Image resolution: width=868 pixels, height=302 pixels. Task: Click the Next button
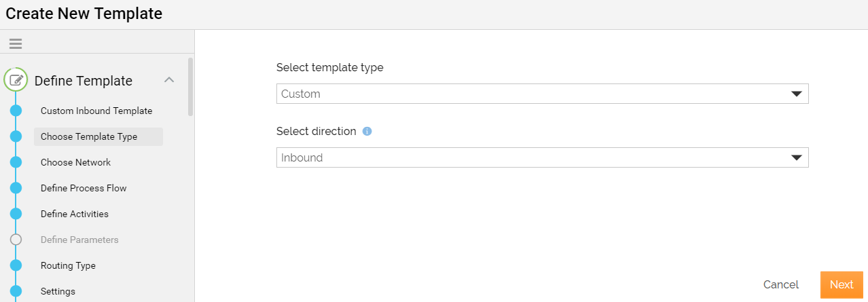(x=842, y=284)
